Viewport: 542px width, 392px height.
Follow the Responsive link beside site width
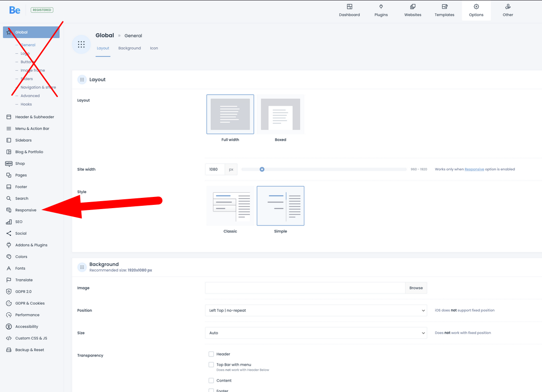coord(474,169)
